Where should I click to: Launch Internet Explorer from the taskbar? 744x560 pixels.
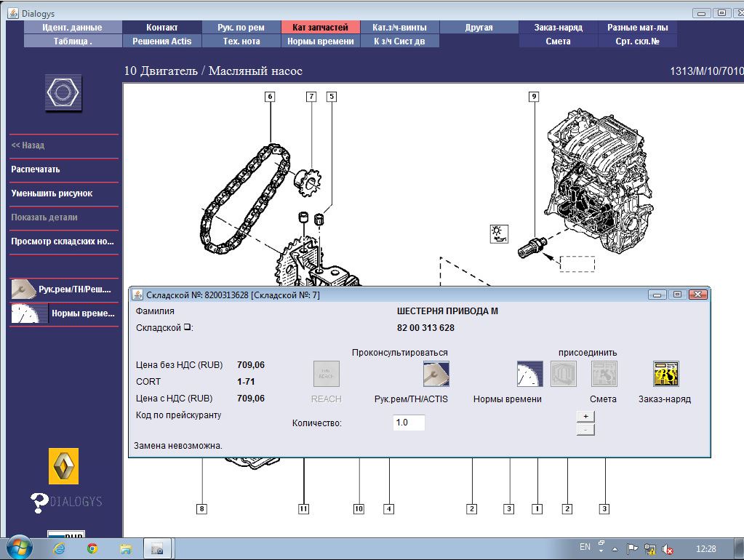(59, 549)
